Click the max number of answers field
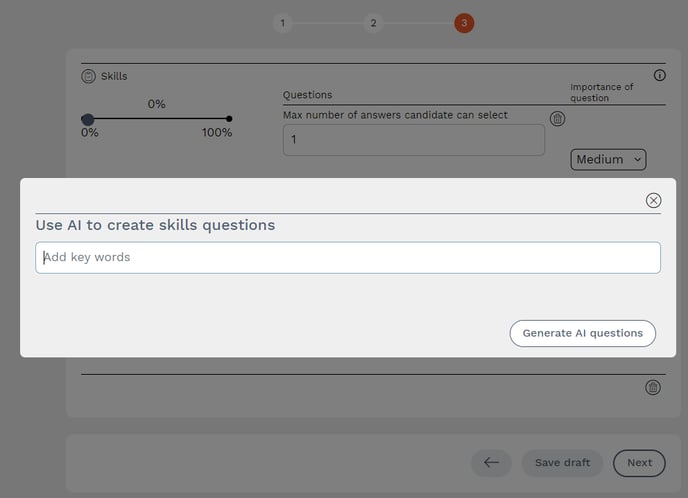The height and width of the screenshot is (498, 688). click(x=414, y=140)
